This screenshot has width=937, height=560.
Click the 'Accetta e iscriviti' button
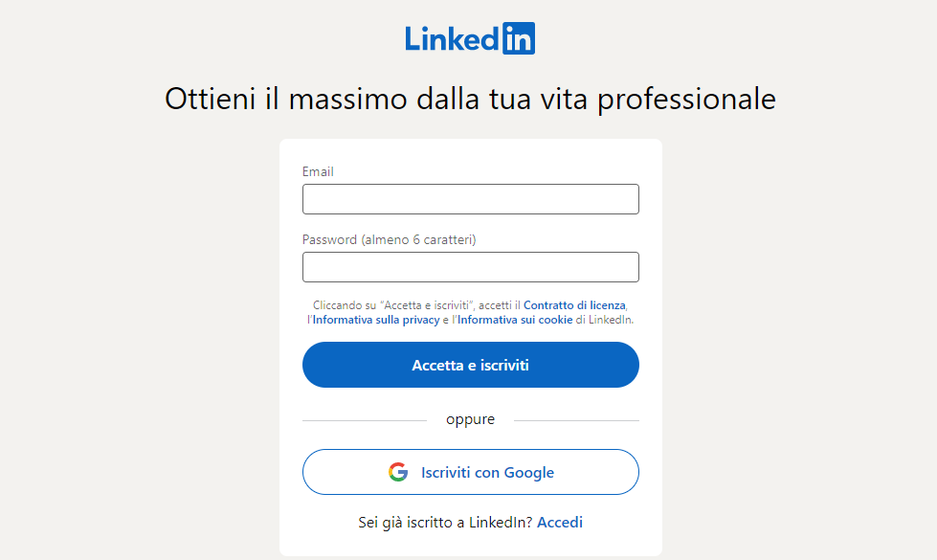470,365
